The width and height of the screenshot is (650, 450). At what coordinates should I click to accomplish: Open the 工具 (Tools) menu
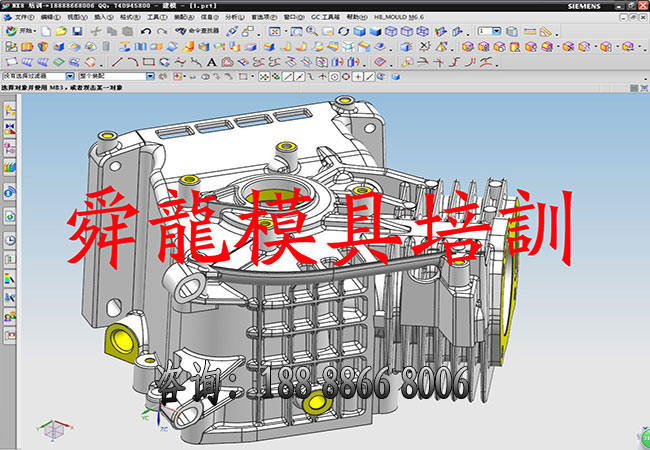(157, 17)
